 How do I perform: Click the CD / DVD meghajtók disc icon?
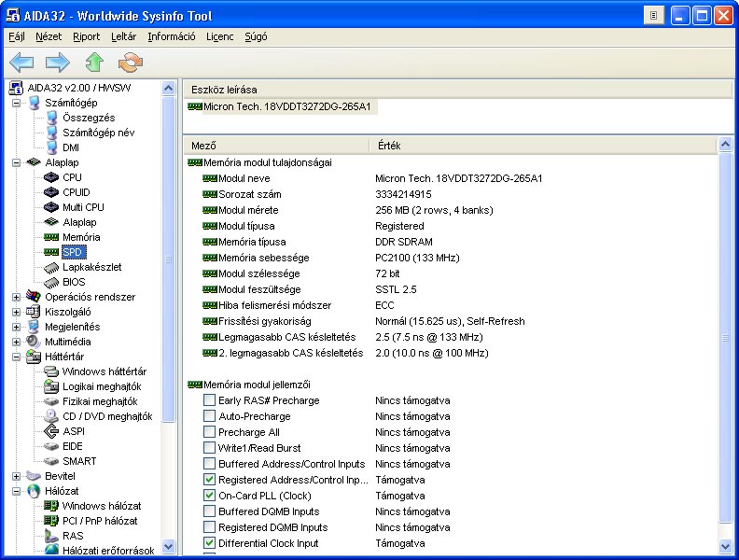[x=51, y=416]
